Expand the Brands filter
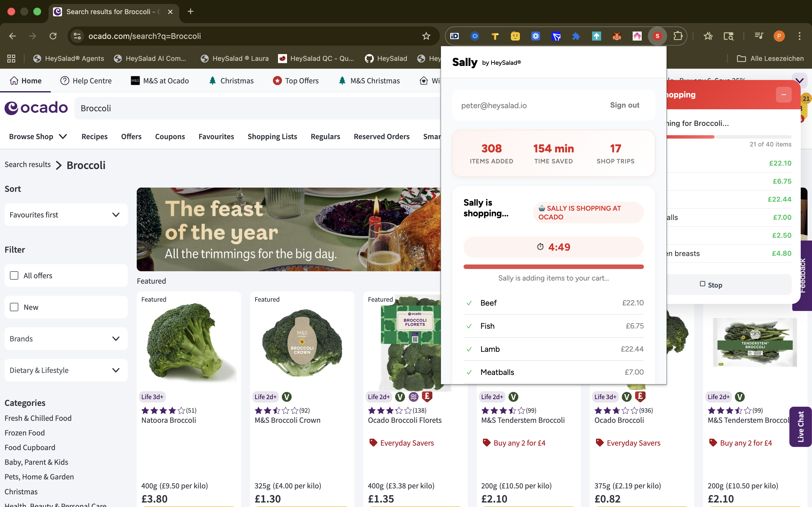The image size is (812, 507). (x=65, y=338)
